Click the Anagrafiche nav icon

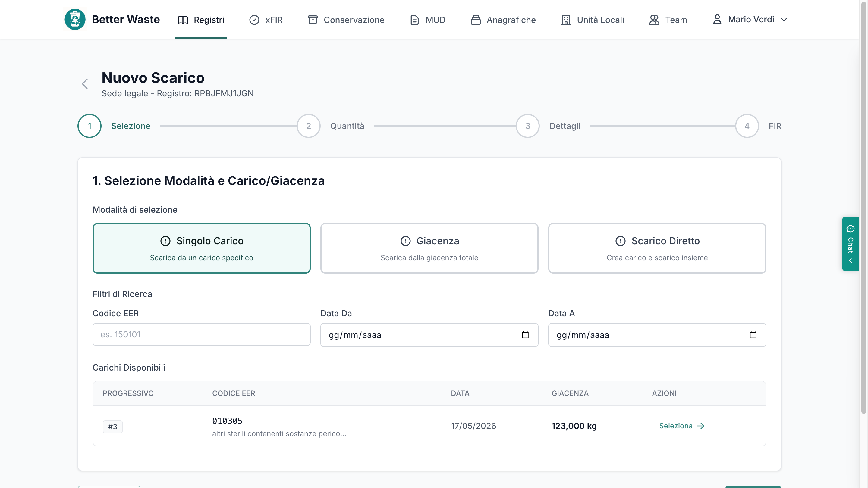476,20
